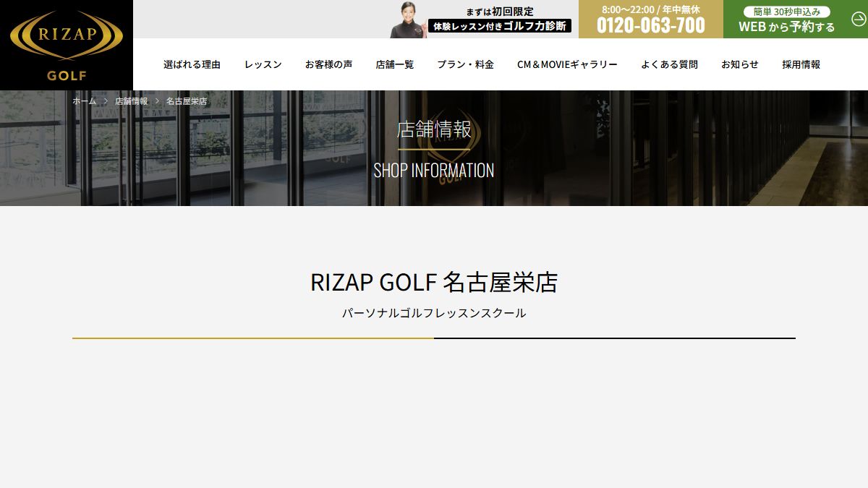Go to ホーム via breadcrumb
868x488 pixels.
coord(84,101)
